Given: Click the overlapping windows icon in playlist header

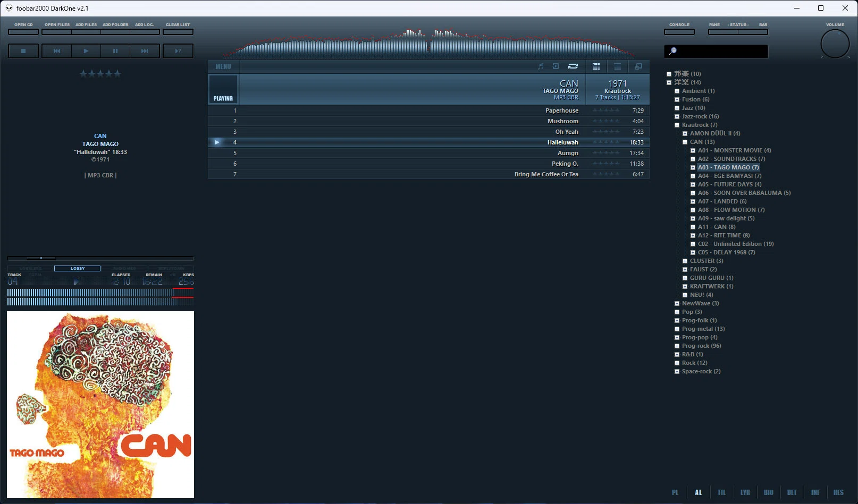Looking at the screenshot, I should (639, 66).
